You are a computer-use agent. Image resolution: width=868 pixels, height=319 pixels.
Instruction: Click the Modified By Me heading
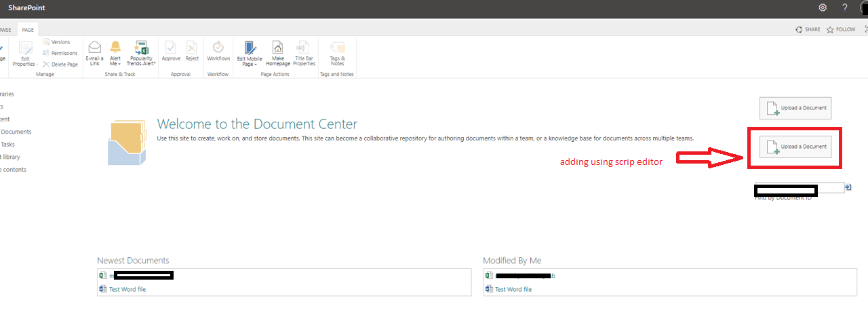(512, 261)
